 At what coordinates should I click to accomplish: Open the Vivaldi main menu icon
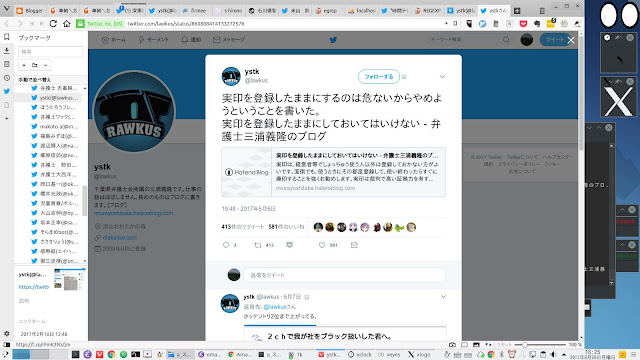6,9
